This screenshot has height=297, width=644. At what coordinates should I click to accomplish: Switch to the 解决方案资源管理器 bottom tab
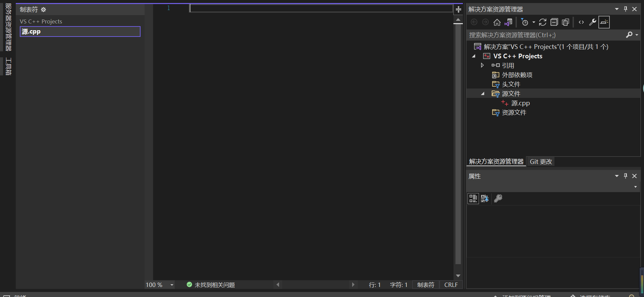pyautogui.click(x=496, y=162)
